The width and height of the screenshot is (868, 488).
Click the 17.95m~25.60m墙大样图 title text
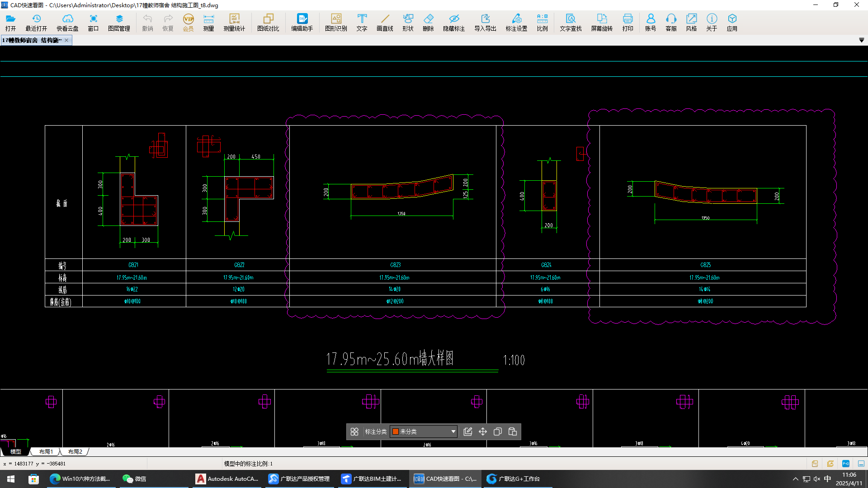tap(390, 359)
